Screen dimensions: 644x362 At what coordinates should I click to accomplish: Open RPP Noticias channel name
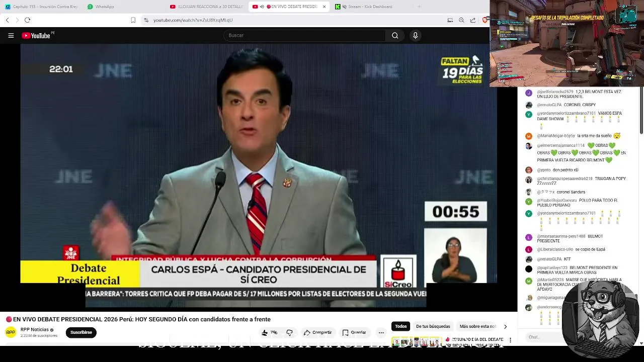coord(35,330)
